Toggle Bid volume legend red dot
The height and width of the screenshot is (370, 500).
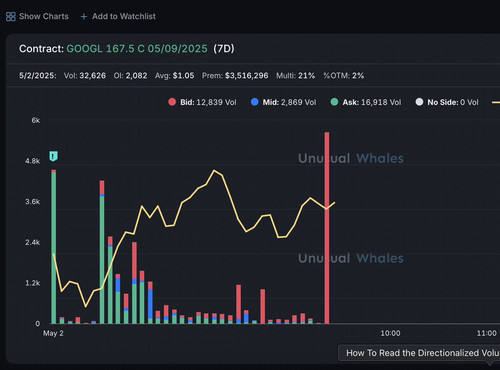point(172,102)
